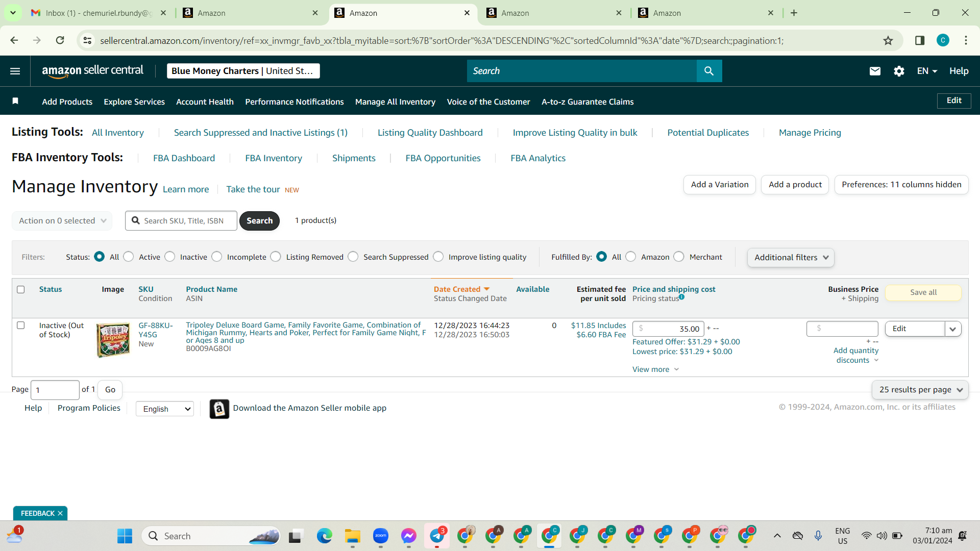Open messages via the envelope icon

click(x=875, y=71)
